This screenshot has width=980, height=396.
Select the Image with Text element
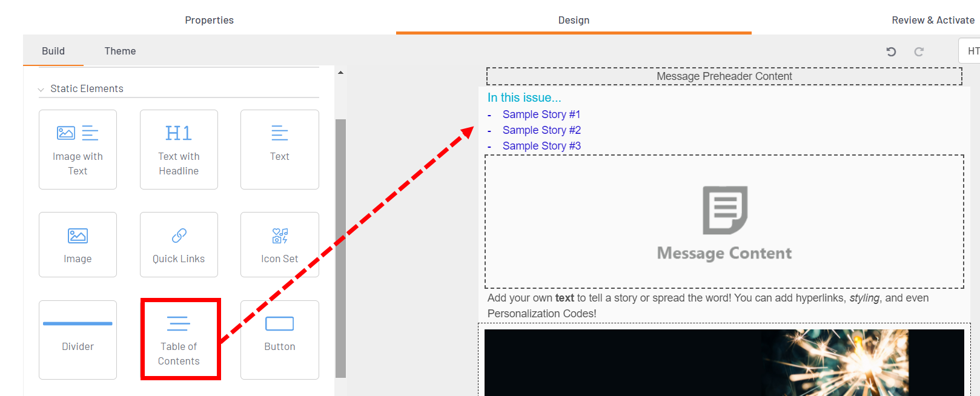[x=78, y=150]
